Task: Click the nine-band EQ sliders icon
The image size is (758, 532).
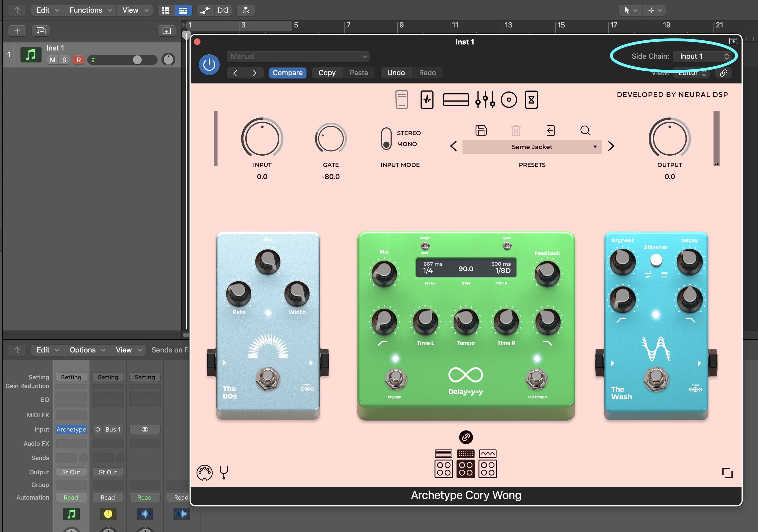Action: (x=485, y=100)
